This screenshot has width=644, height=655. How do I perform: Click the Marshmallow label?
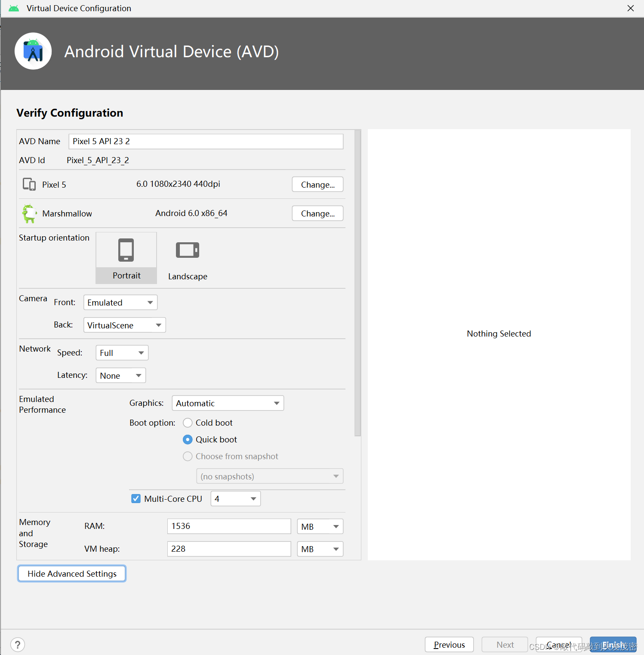(x=67, y=213)
